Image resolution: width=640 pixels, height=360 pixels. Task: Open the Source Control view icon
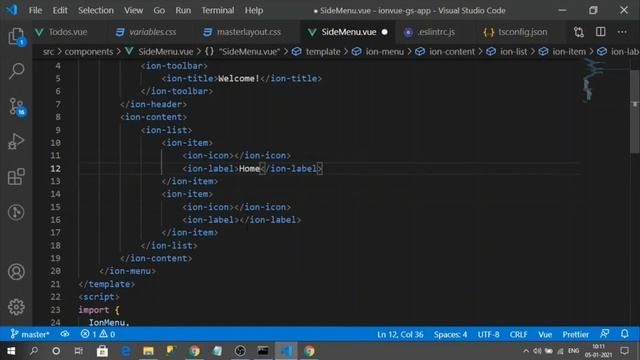pos(17,107)
